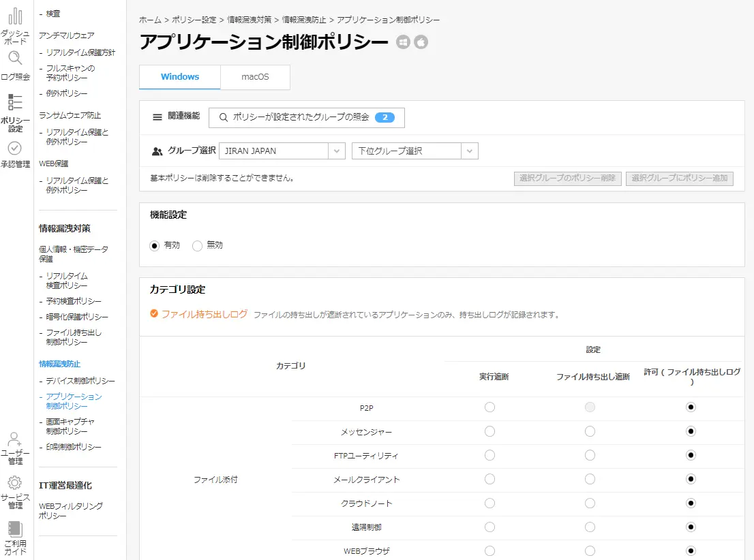This screenshot has width=754, height=560.
Task: Click the サービス管理 gear icon
Action: 15,483
